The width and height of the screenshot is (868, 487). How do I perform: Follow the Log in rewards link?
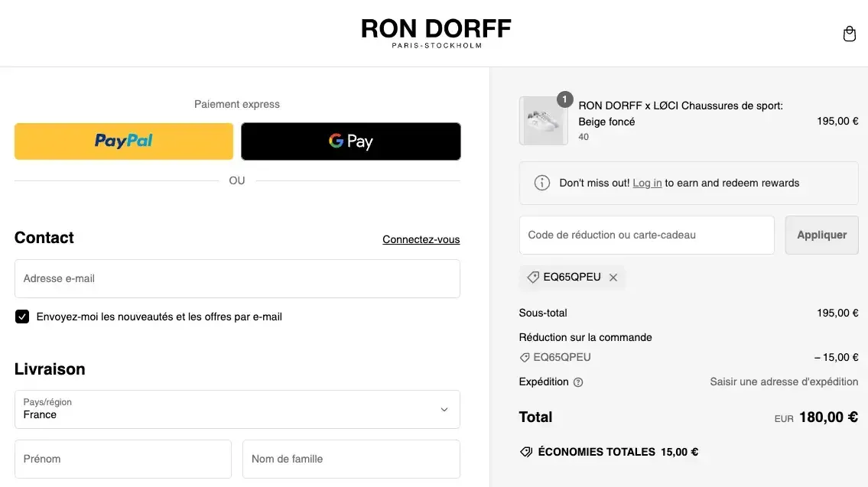tap(647, 183)
